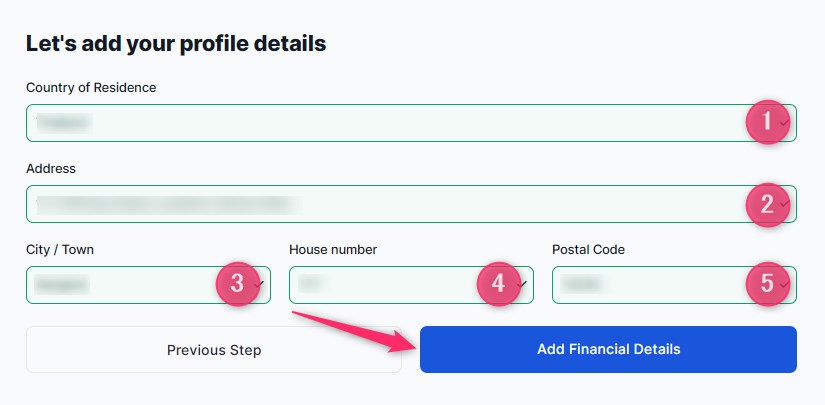Click the pink number 5 badge
This screenshot has width=825, height=405.
(767, 284)
